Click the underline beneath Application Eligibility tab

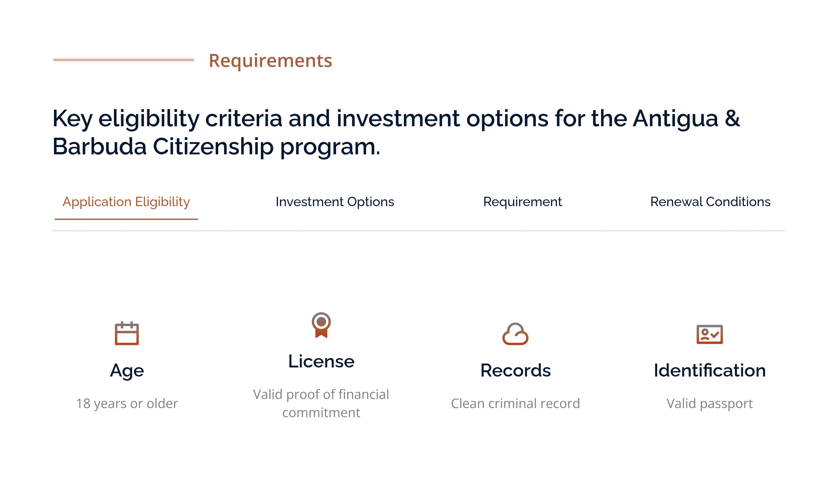[x=126, y=219]
